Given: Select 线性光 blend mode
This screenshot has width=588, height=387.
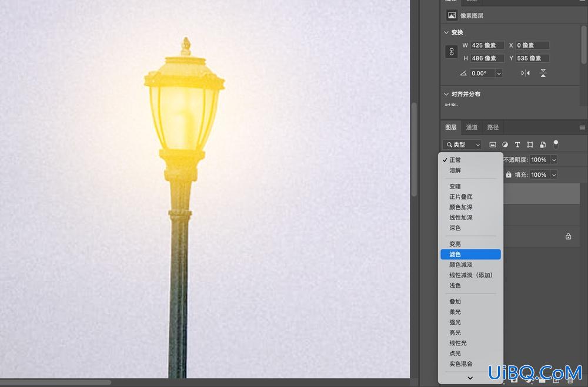Looking at the screenshot, I should click(x=470, y=343).
